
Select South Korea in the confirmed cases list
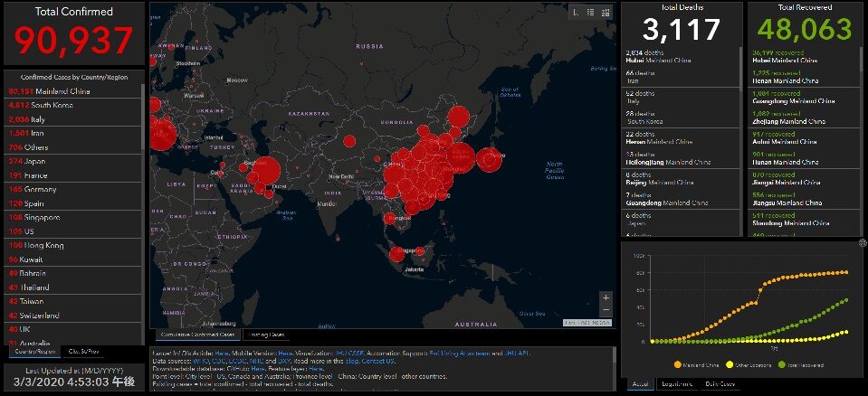pos(73,105)
